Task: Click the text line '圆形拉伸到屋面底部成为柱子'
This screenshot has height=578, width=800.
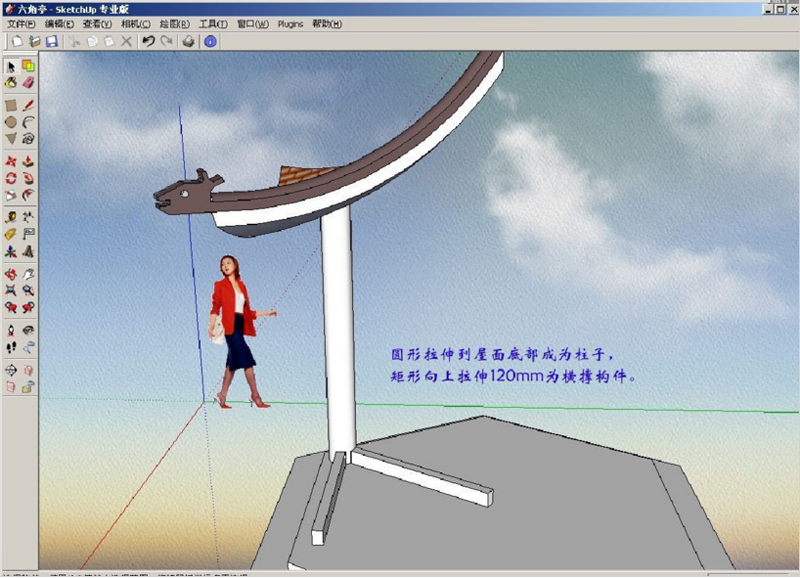Action: (503, 354)
